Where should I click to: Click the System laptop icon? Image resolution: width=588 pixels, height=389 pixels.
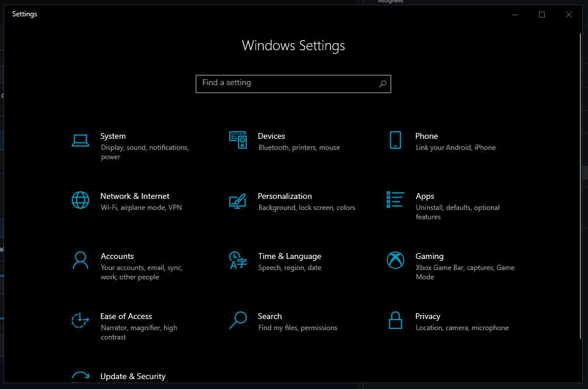click(80, 141)
